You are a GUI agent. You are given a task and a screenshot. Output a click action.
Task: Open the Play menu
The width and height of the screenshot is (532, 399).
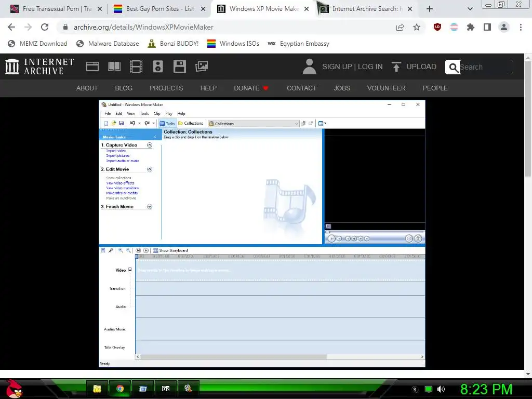click(169, 114)
